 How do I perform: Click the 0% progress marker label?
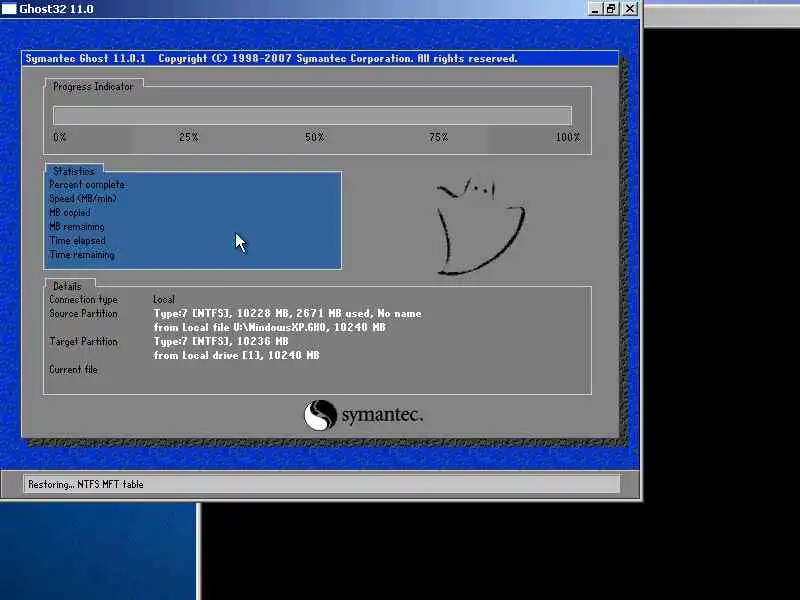[60, 137]
